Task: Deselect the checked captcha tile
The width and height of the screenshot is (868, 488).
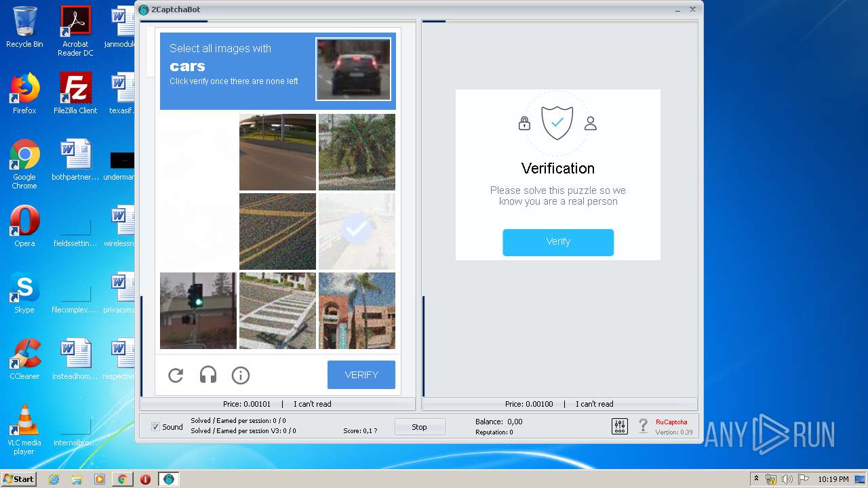Action: (357, 231)
